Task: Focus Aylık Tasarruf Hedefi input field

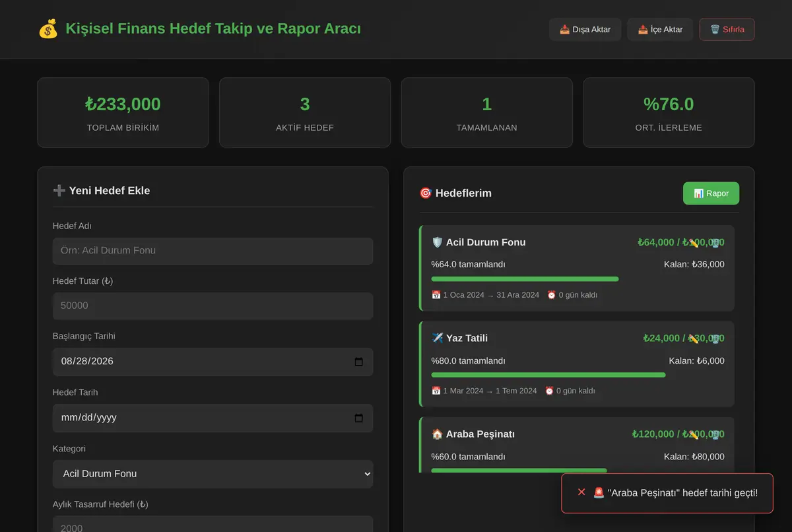Action: click(213, 524)
